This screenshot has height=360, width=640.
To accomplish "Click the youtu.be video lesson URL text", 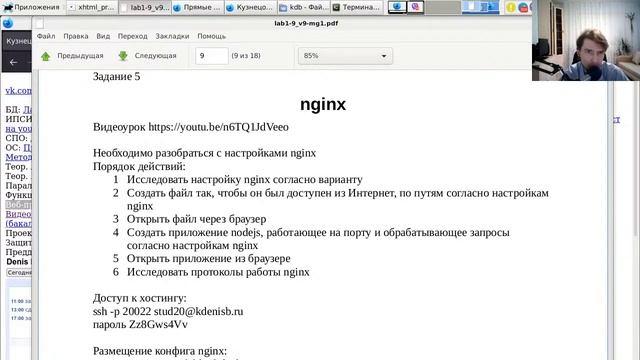I will coord(218,127).
